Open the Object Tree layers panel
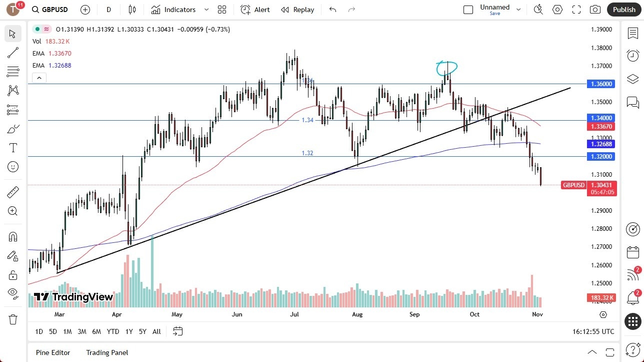 click(632, 79)
